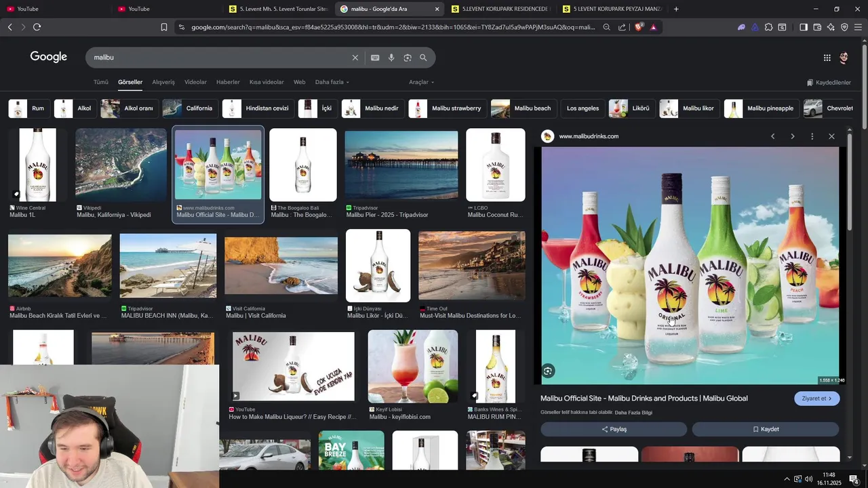Viewport: 868px width, 488px height.
Task: Open the browser hamburger main menu
Action: tap(858, 27)
